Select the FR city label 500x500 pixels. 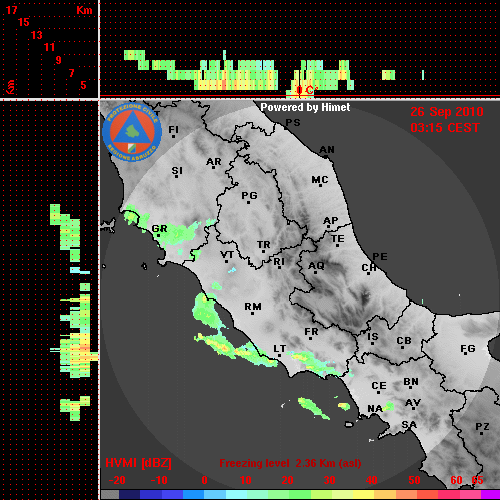click(x=311, y=332)
